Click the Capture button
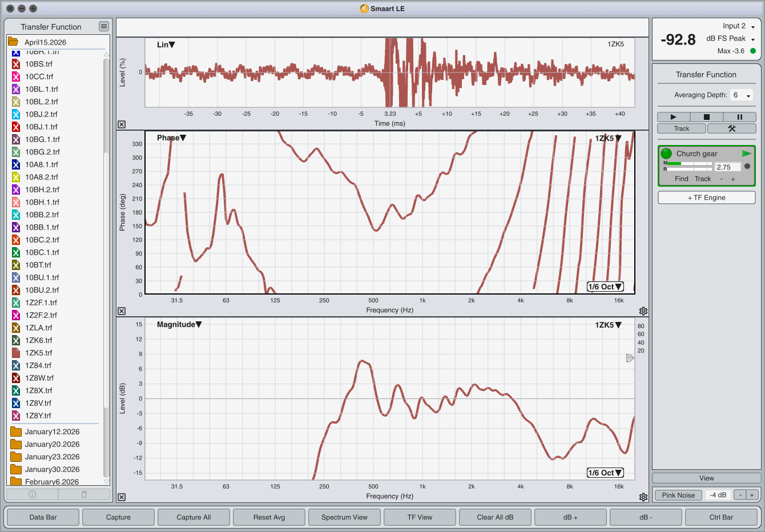765x532 pixels. (118, 517)
